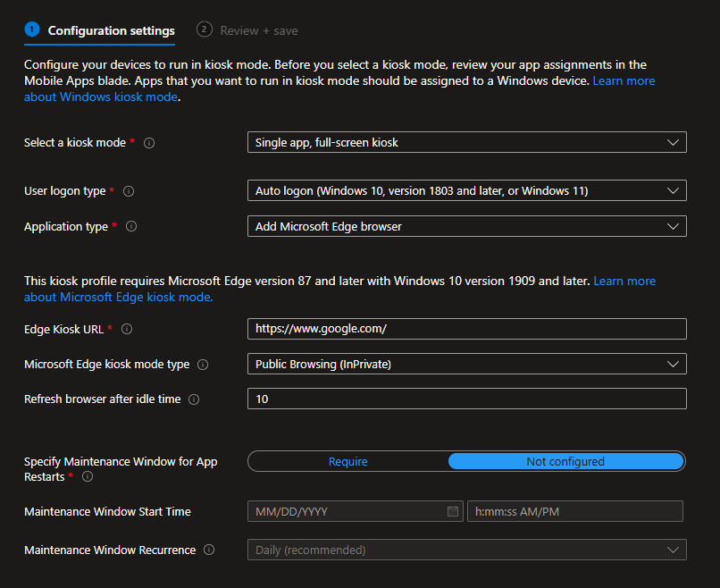The image size is (720, 588).
Task: Open info icon for Microsoft Edge kiosk mode type
Action: click(x=203, y=365)
